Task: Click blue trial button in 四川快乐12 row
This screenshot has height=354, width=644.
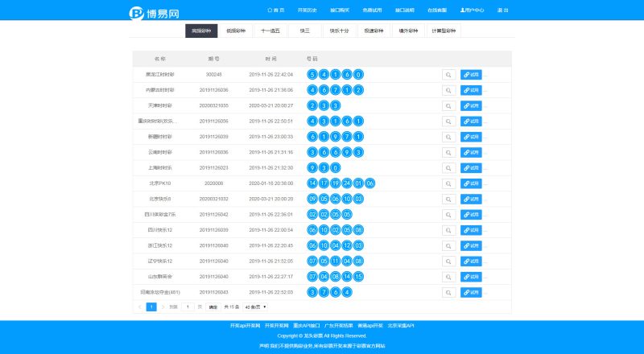Action: point(471,230)
